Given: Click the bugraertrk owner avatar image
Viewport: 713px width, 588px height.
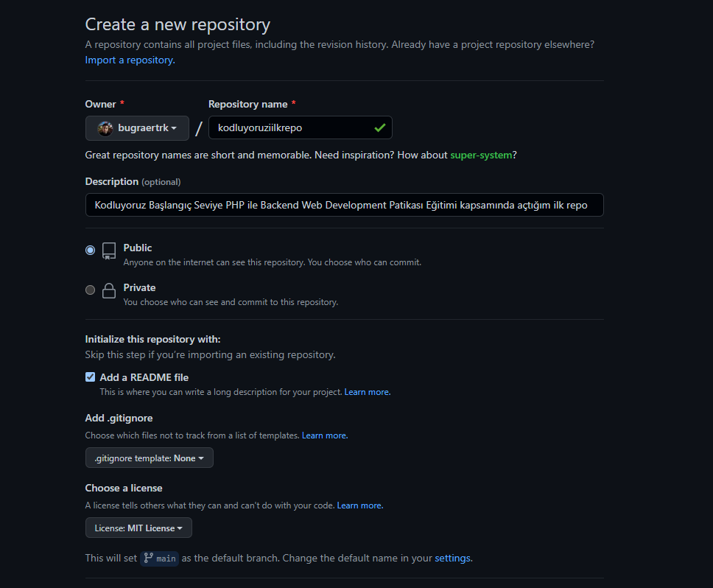Looking at the screenshot, I should pos(105,128).
